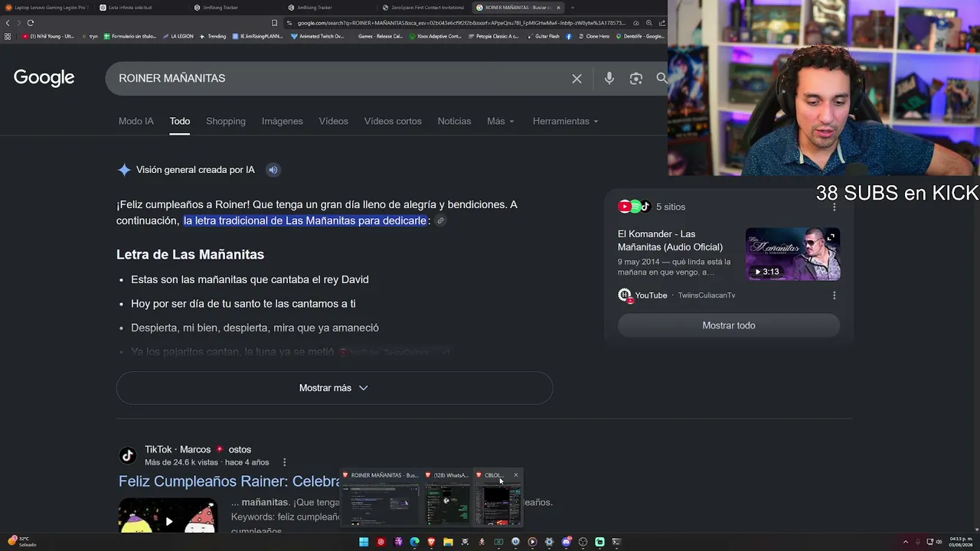
Task: Open Microsoft Edge from the taskbar
Action: [414, 542]
